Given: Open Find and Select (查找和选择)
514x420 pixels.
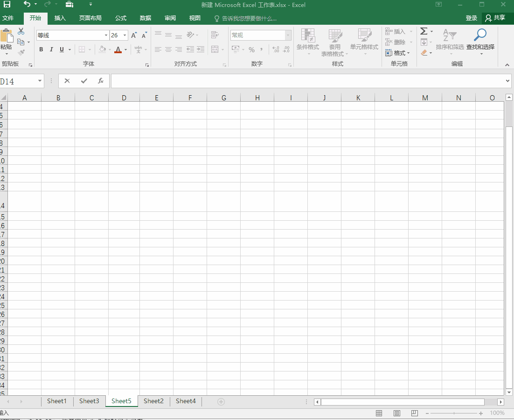Looking at the screenshot, I should pyautogui.click(x=480, y=42).
